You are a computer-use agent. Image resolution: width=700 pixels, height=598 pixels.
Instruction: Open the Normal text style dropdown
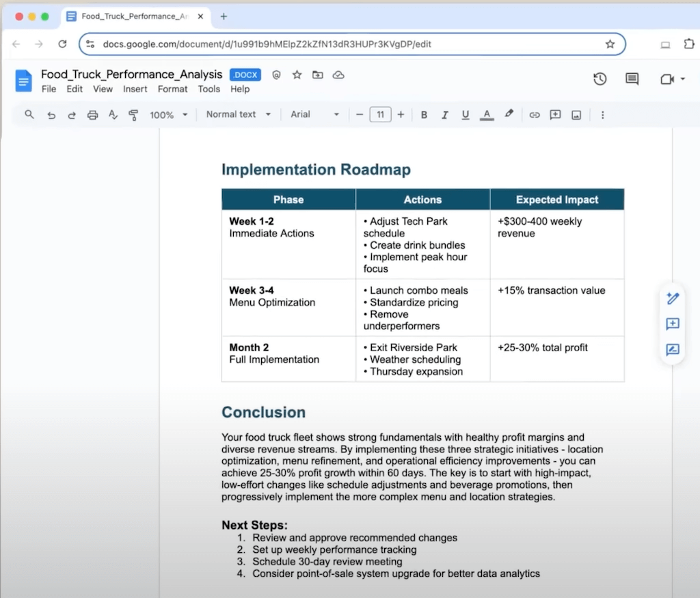239,114
